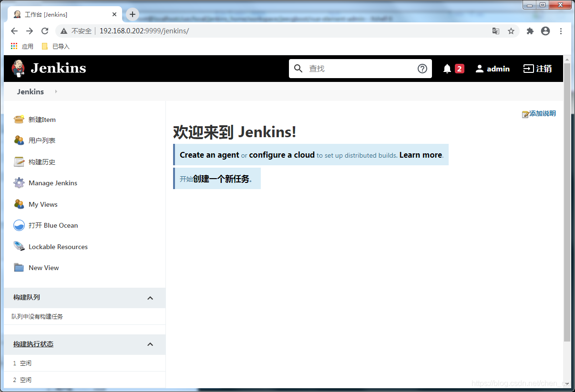The image size is (575, 392).
Task: Open 新建Item in the sidebar
Action: [x=42, y=120]
